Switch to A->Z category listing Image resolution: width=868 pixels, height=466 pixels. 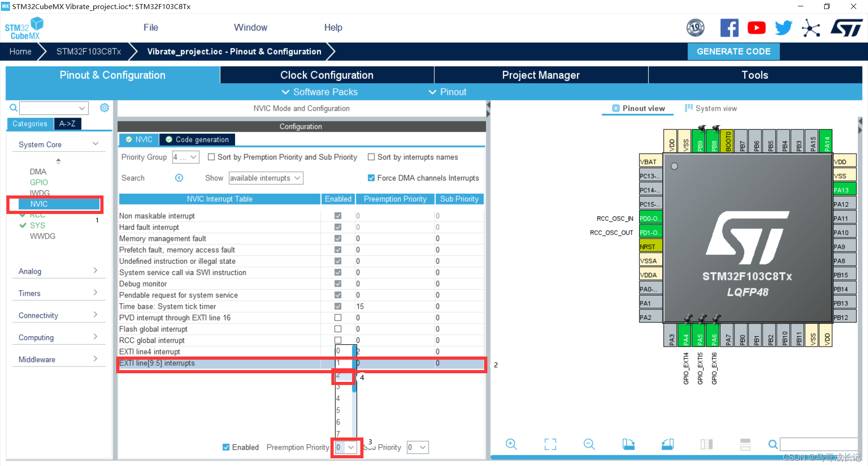(x=67, y=124)
